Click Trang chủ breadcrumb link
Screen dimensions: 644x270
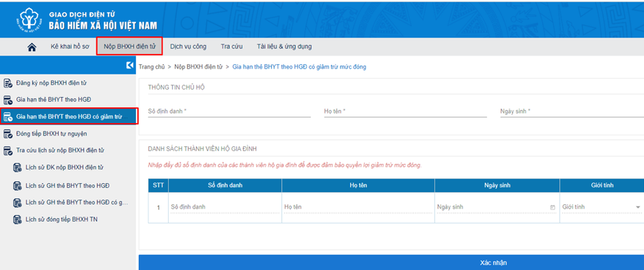click(x=152, y=67)
